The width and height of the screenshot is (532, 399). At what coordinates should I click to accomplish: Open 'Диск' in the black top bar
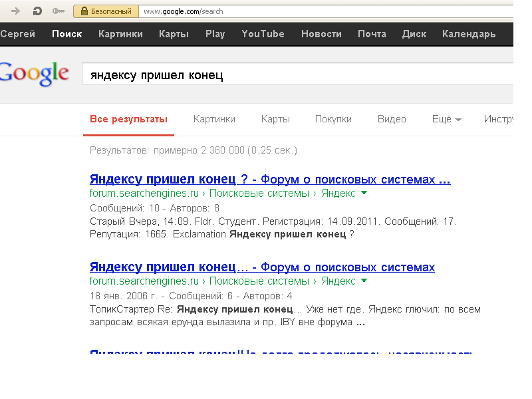click(x=414, y=34)
